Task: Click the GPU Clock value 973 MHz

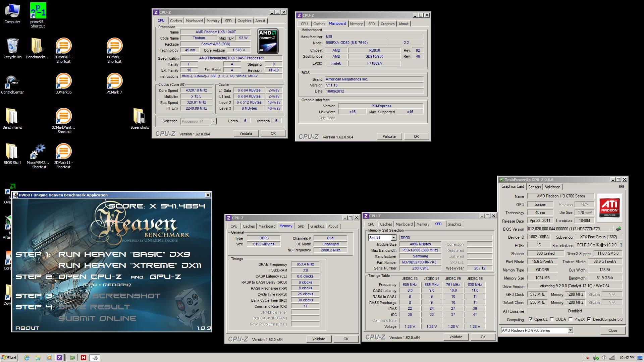Action: tap(537, 294)
